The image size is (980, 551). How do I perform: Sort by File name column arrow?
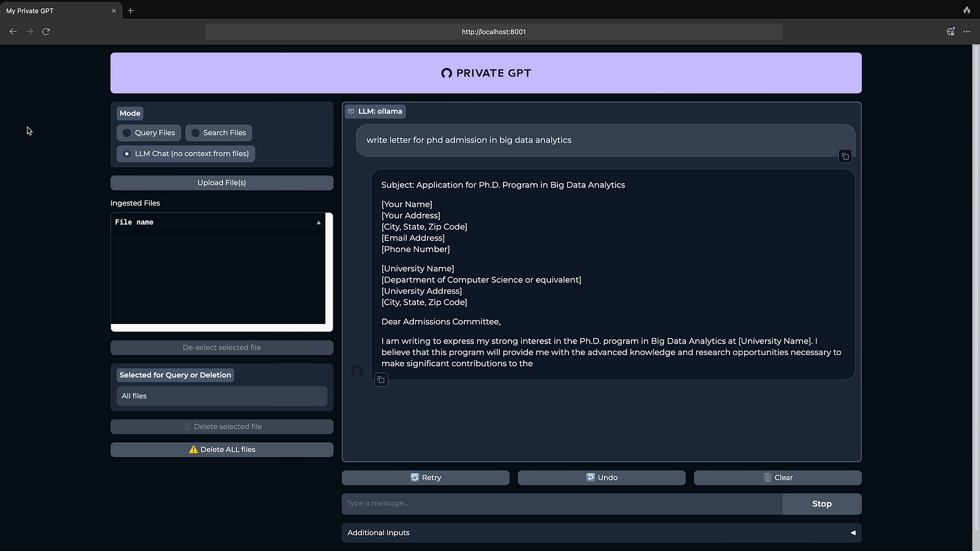coord(318,222)
